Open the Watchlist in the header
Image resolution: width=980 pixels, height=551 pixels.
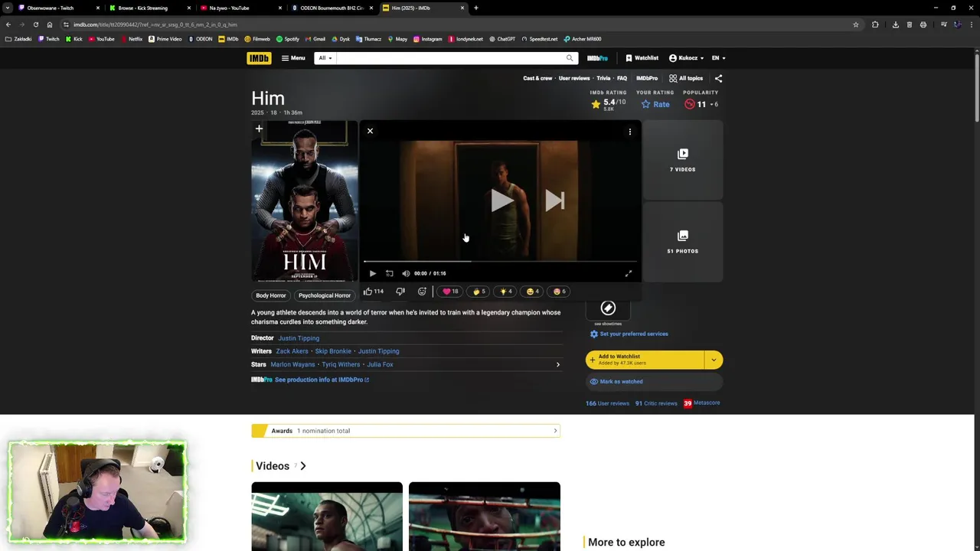(642, 58)
